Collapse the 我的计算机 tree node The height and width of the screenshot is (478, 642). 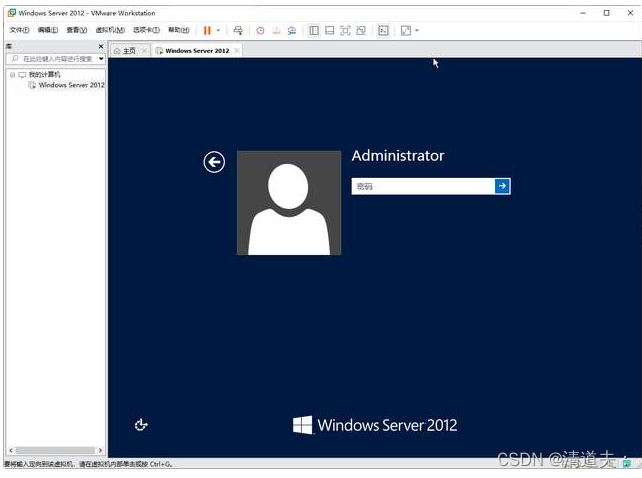(12, 75)
